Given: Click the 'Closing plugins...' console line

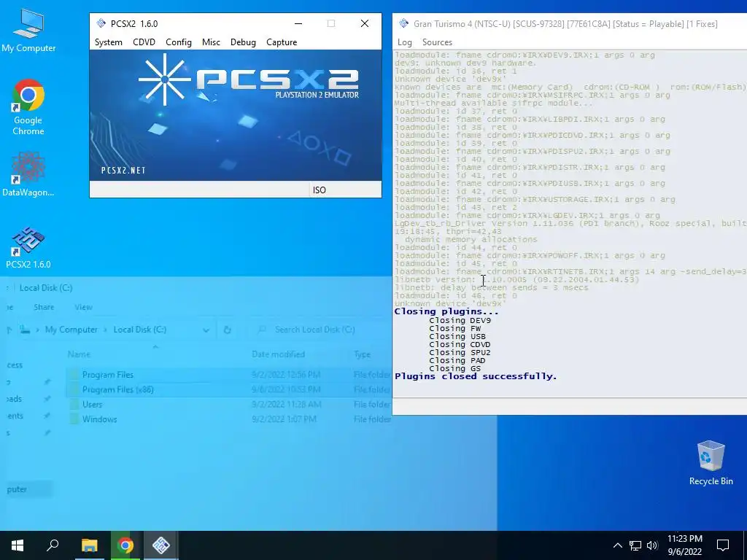Looking at the screenshot, I should point(446,311).
